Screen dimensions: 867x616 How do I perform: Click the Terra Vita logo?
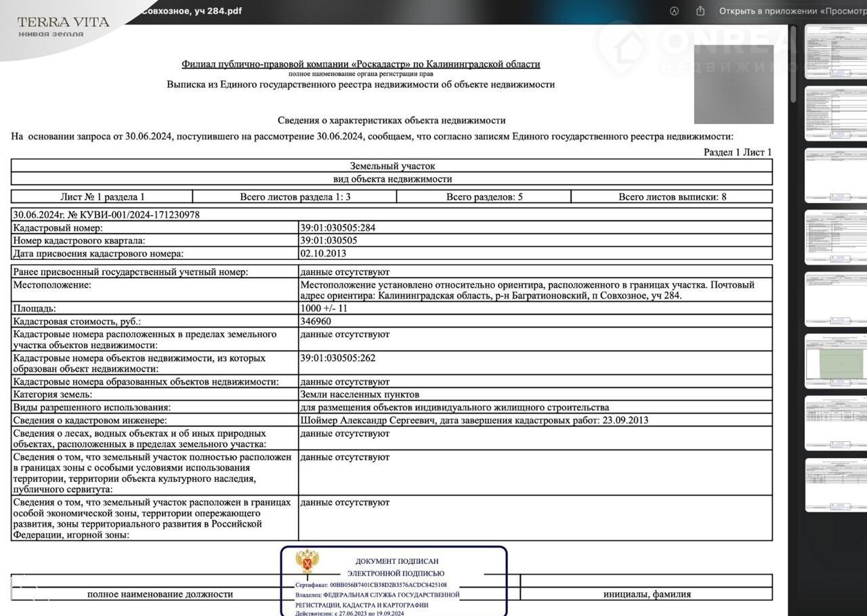(x=63, y=26)
